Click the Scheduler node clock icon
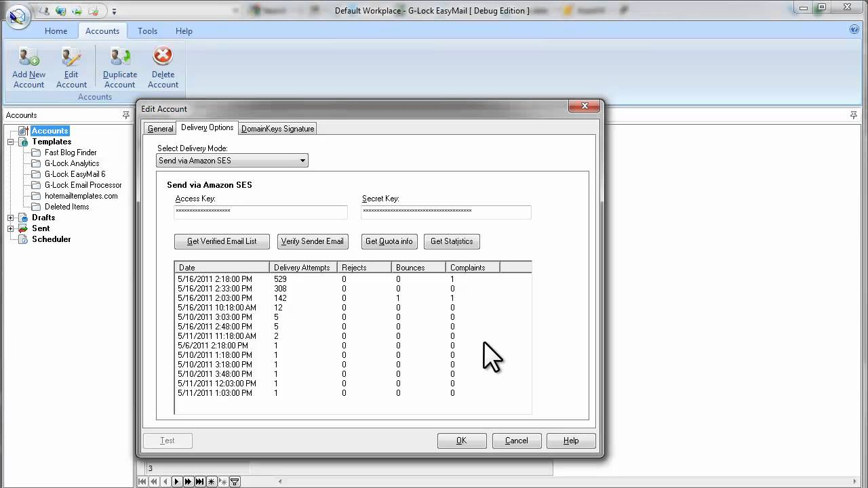This screenshot has width=868, height=488. coord(23,239)
